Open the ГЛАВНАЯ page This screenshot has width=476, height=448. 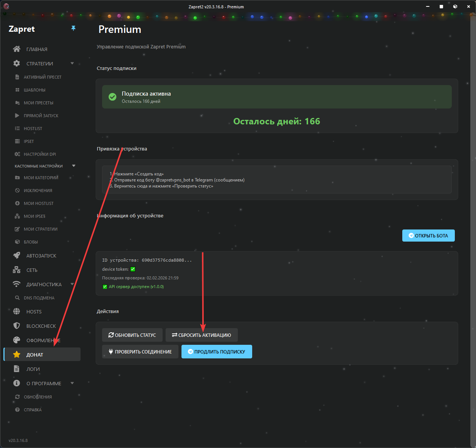[42, 49]
